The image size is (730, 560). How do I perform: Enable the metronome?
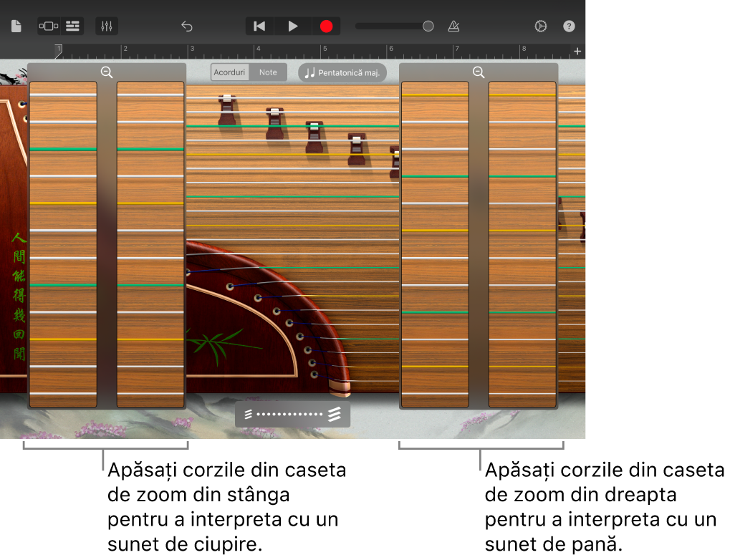click(x=453, y=26)
